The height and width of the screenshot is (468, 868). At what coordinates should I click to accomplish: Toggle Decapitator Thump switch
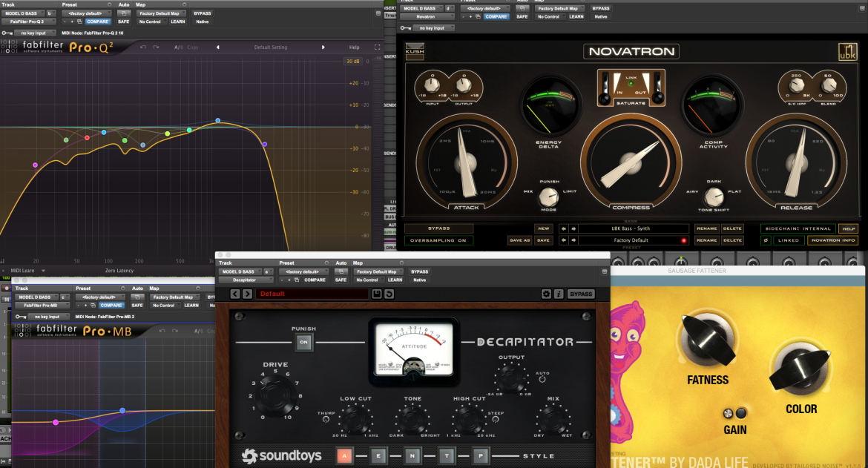click(326, 419)
